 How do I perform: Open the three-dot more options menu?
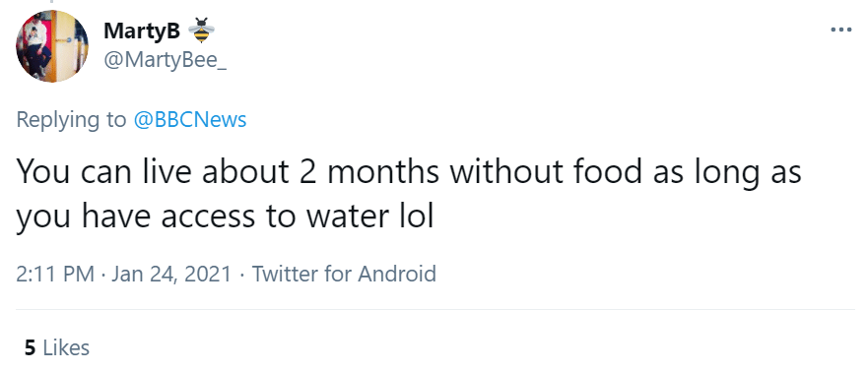click(x=840, y=30)
